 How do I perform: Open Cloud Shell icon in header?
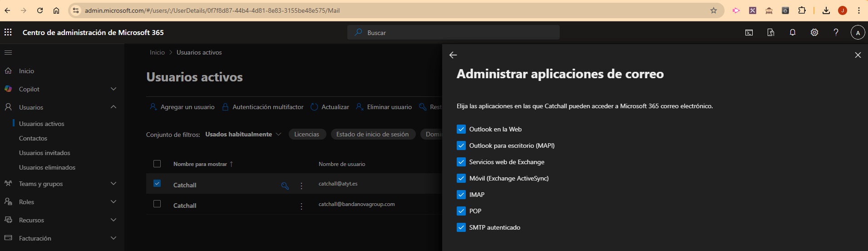click(749, 32)
